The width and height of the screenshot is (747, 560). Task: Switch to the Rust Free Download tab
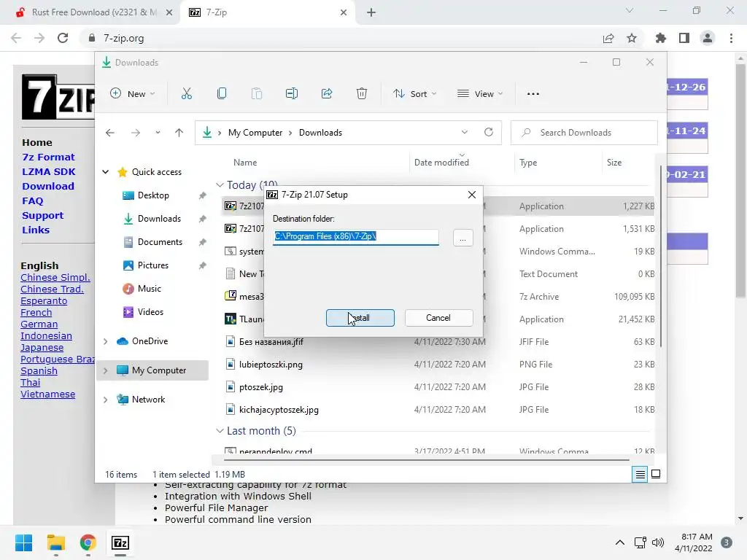pos(90,12)
